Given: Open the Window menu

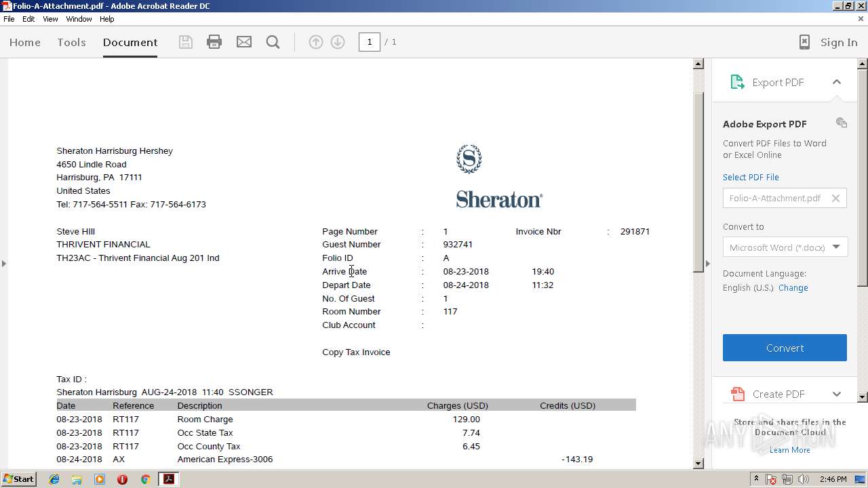Looking at the screenshot, I should 79,19.
